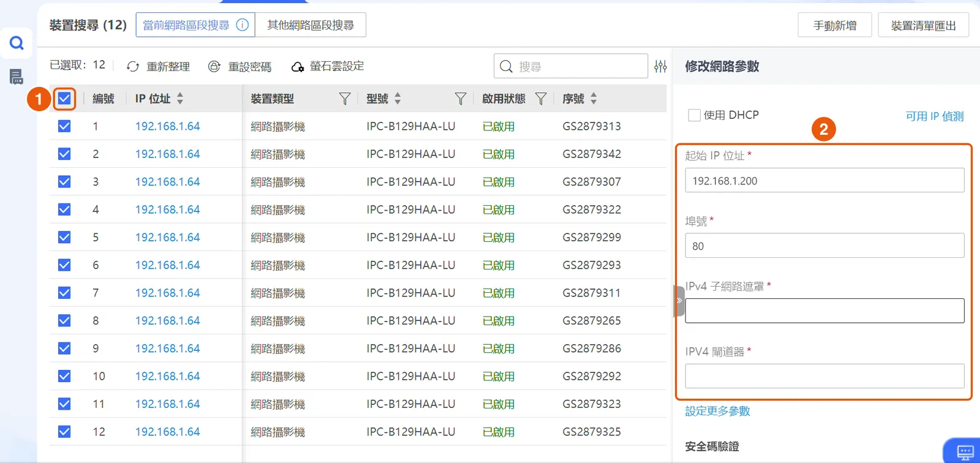Image resolution: width=980 pixels, height=463 pixels.
Task: Focus the 搜尋 search field
Action: click(x=571, y=66)
